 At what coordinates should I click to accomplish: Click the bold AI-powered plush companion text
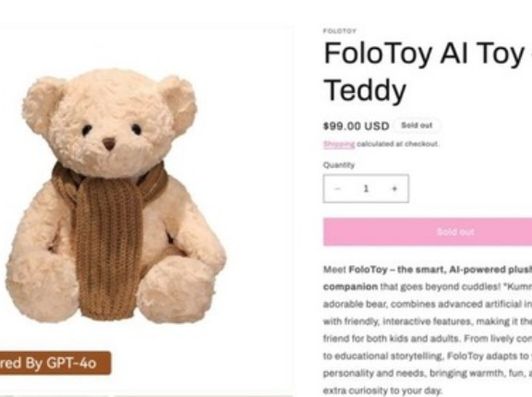428,278
